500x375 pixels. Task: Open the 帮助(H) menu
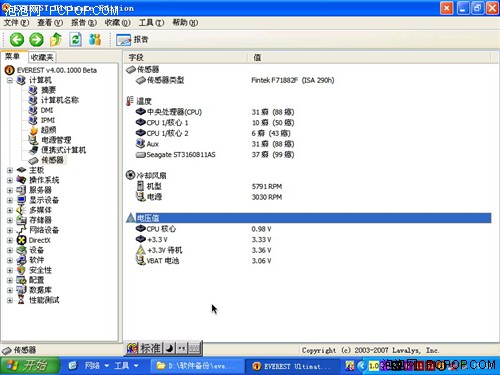click(x=185, y=23)
